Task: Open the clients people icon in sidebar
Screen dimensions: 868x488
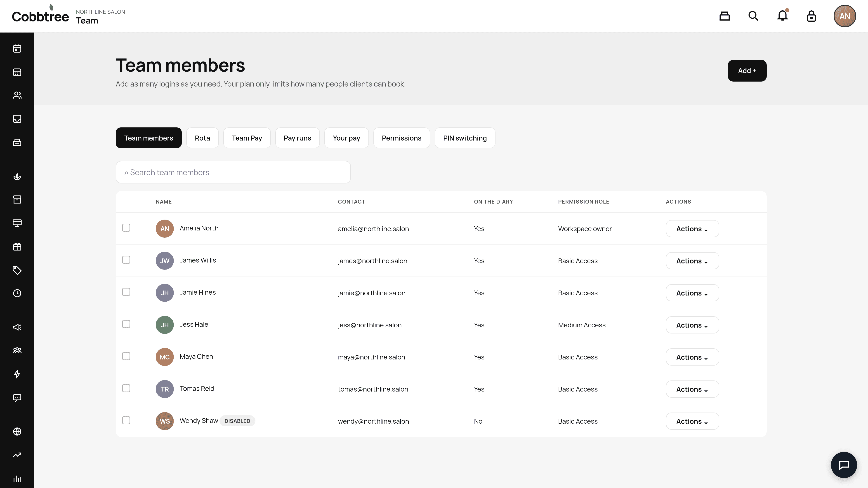Action: click(x=17, y=95)
